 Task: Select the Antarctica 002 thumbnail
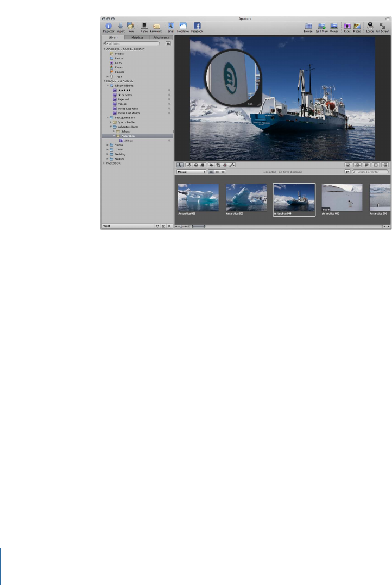click(x=198, y=198)
